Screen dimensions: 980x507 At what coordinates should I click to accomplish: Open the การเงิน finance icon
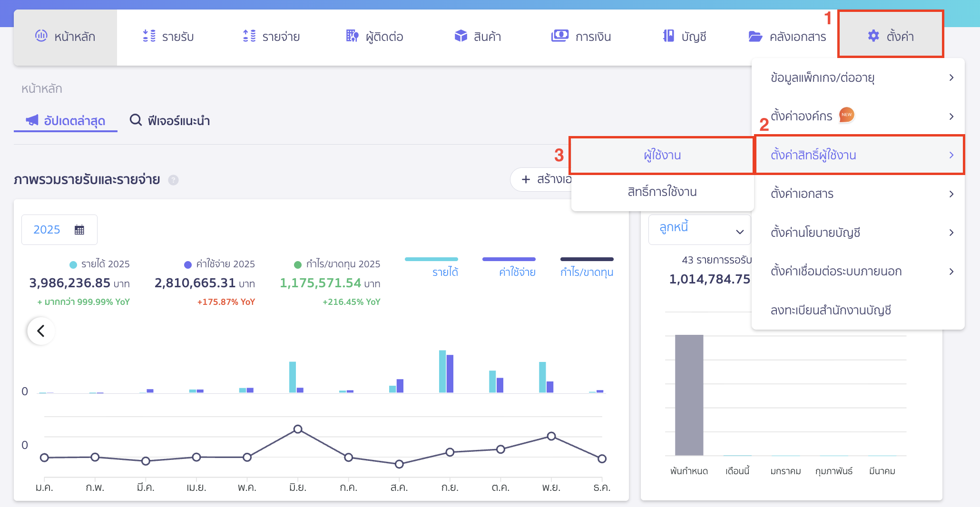coord(560,36)
